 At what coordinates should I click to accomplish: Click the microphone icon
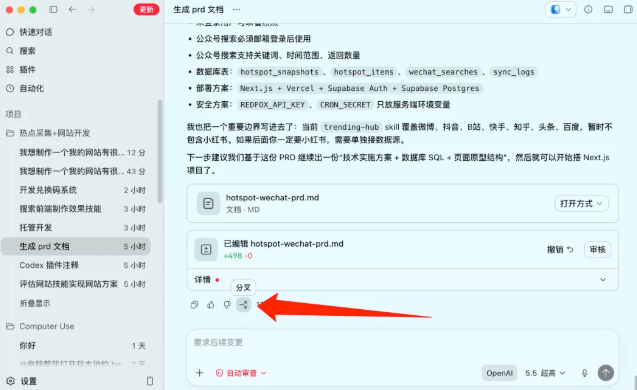584,373
